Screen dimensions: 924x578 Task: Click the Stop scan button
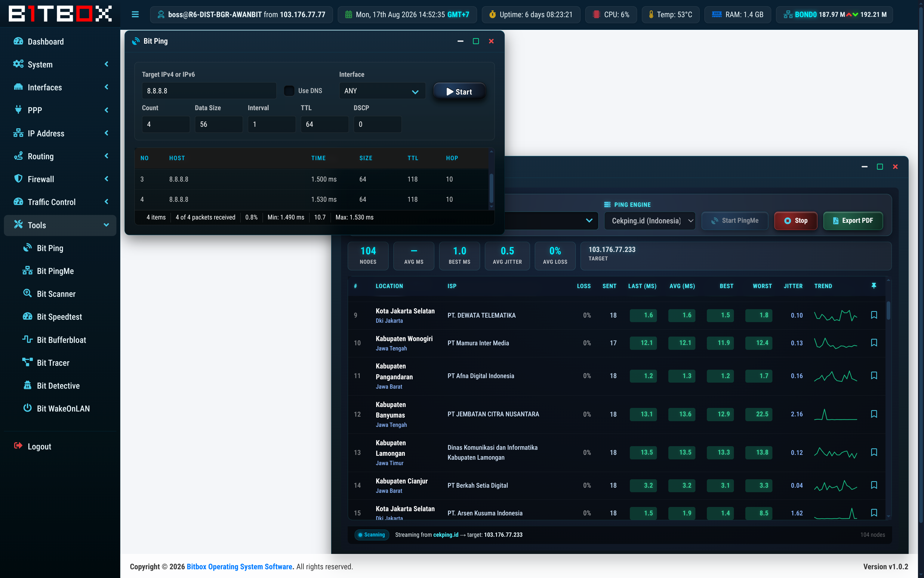pyautogui.click(x=796, y=221)
